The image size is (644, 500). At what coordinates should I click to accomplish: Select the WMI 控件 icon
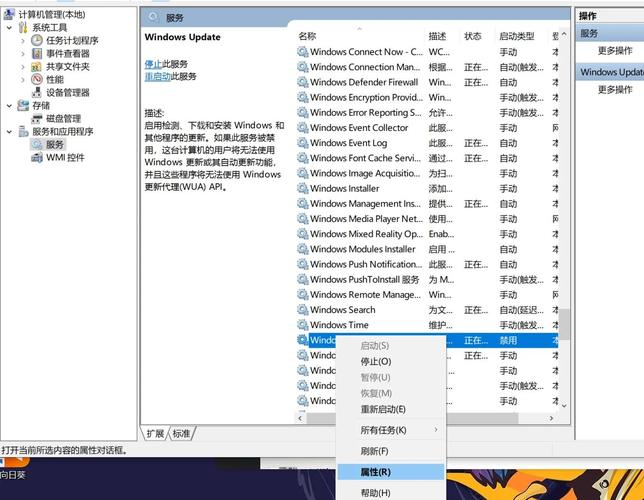(37, 157)
